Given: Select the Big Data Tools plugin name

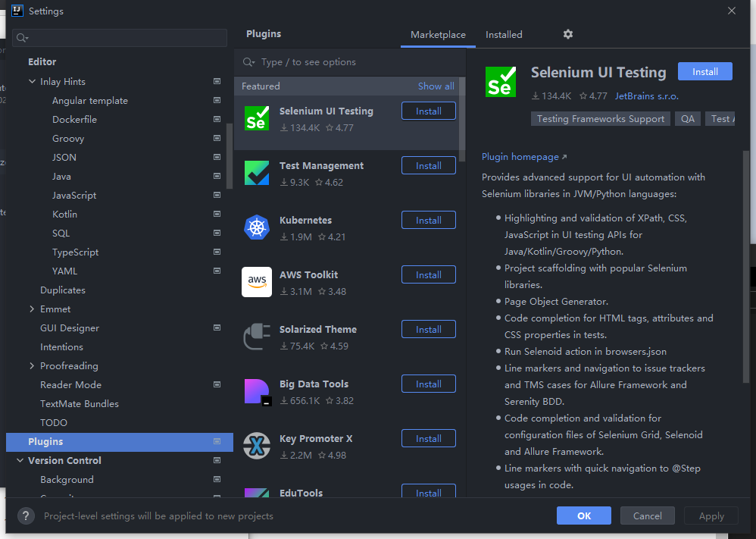Looking at the screenshot, I should (314, 384).
